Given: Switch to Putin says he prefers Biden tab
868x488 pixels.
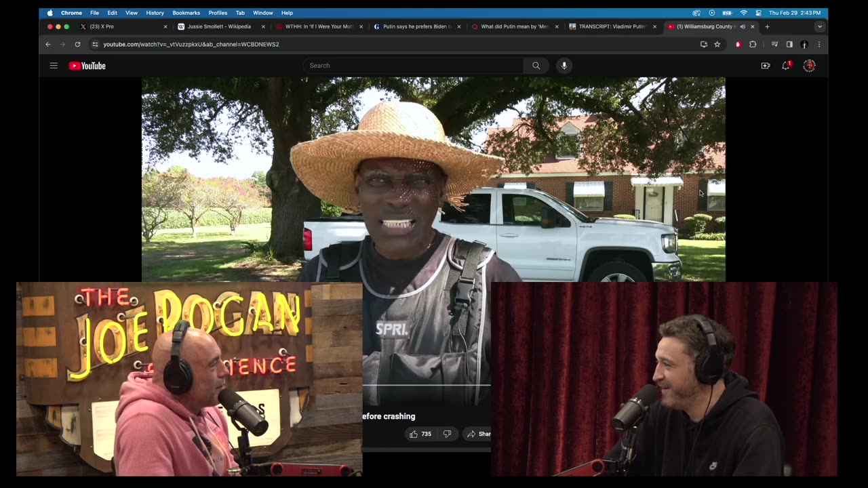Looking at the screenshot, I should pos(417,26).
